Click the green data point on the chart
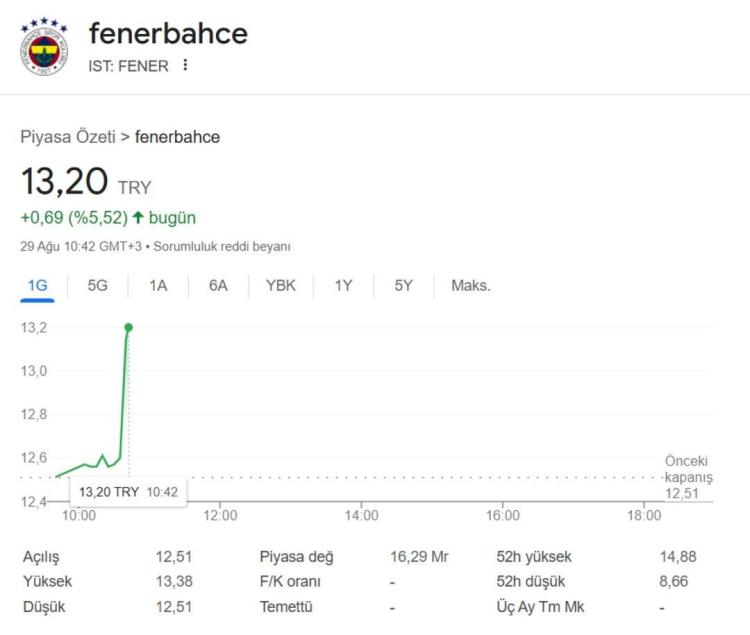 [x=128, y=327]
